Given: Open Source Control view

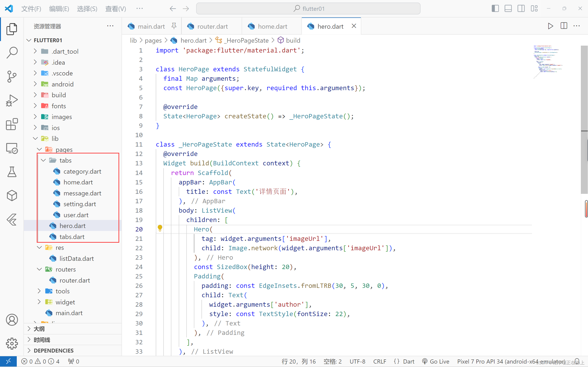Looking at the screenshot, I should tap(12, 76).
